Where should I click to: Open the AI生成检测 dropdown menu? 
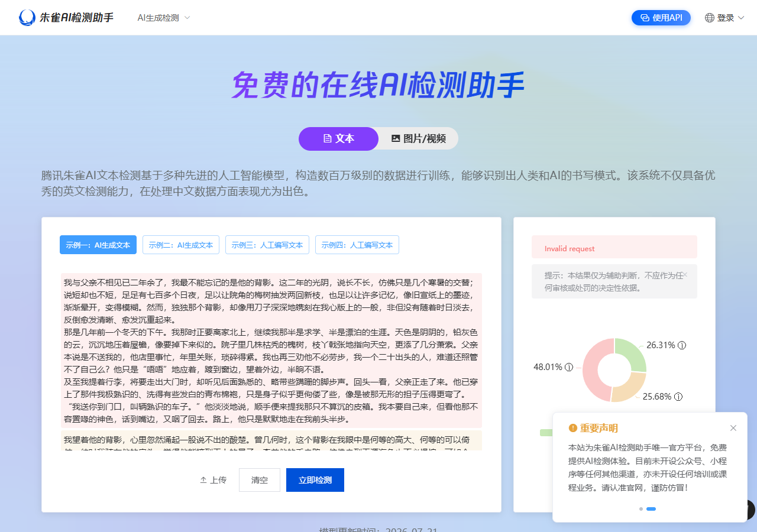(x=164, y=18)
